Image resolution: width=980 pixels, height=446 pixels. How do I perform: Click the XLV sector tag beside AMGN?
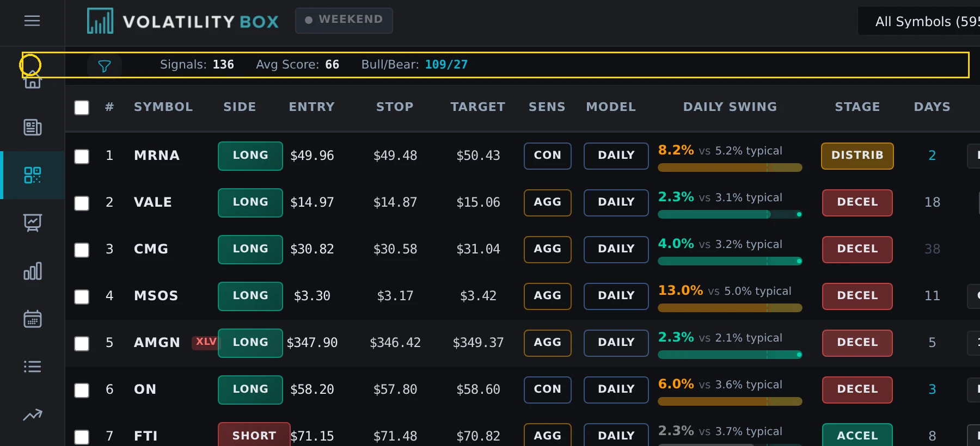tap(205, 342)
